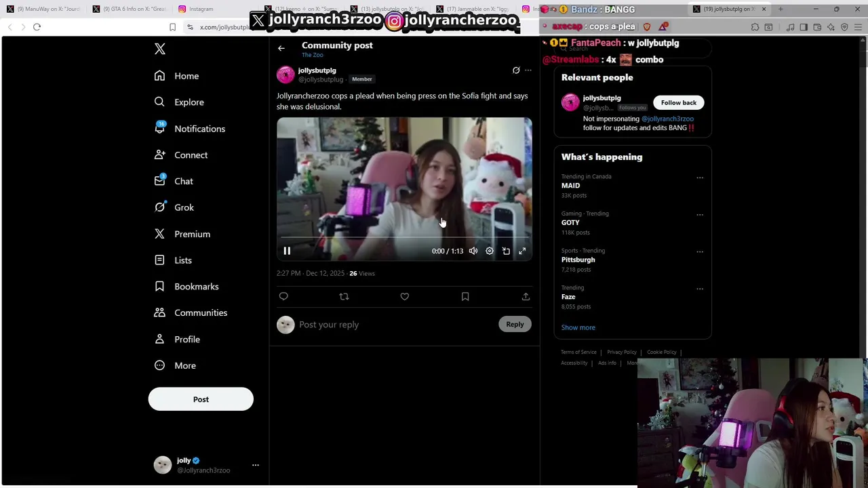Reply to the post via comment icon
The height and width of the screenshot is (488, 868).
pos(283,296)
